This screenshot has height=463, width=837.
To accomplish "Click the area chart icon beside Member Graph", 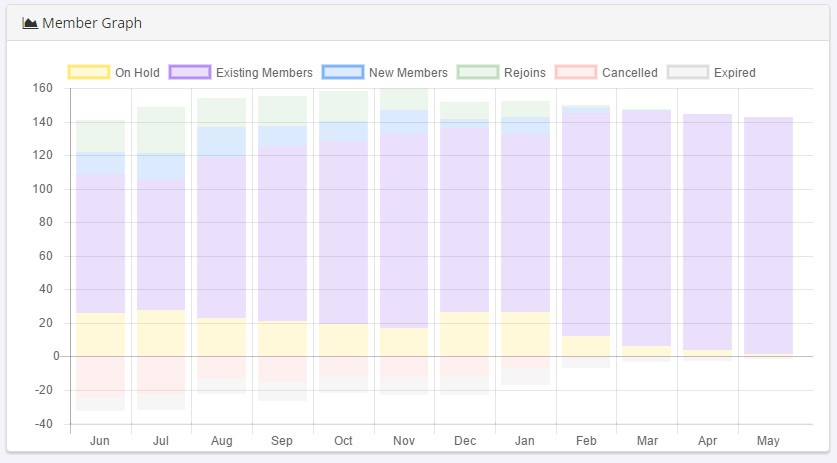I will pos(30,23).
